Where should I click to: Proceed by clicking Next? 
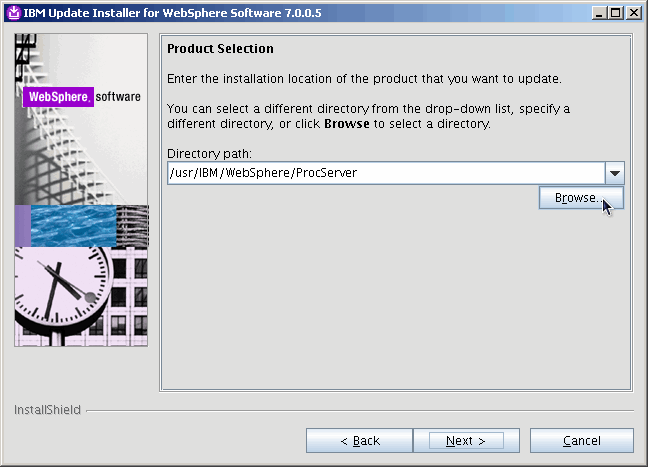(x=465, y=441)
